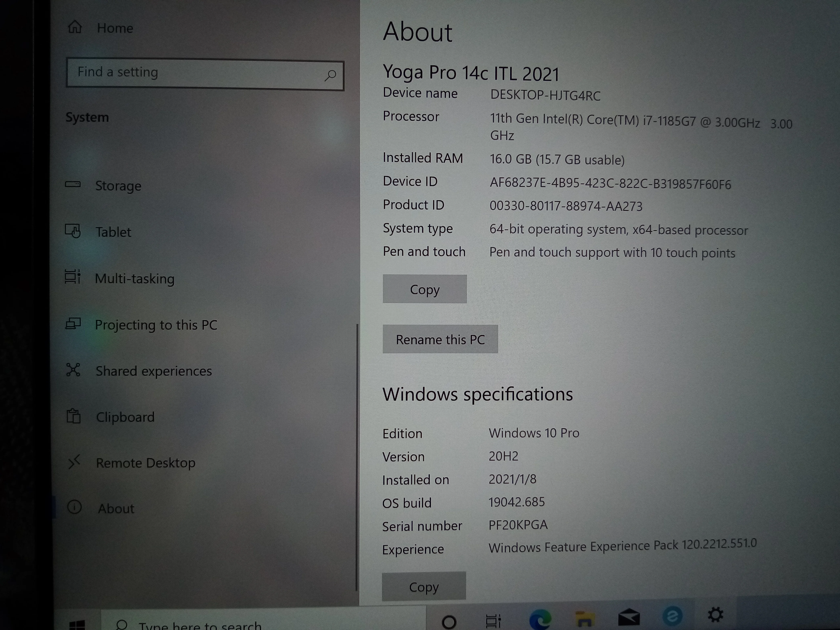The height and width of the screenshot is (630, 840).
Task: Click the Clipboard icon in sidebar
Action: point(73,416)
